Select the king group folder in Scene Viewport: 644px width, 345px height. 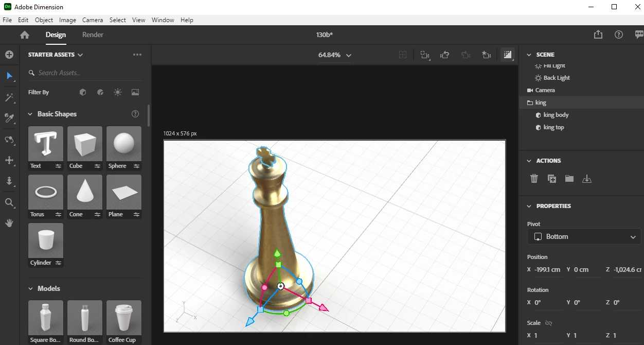tap(581, 102)
